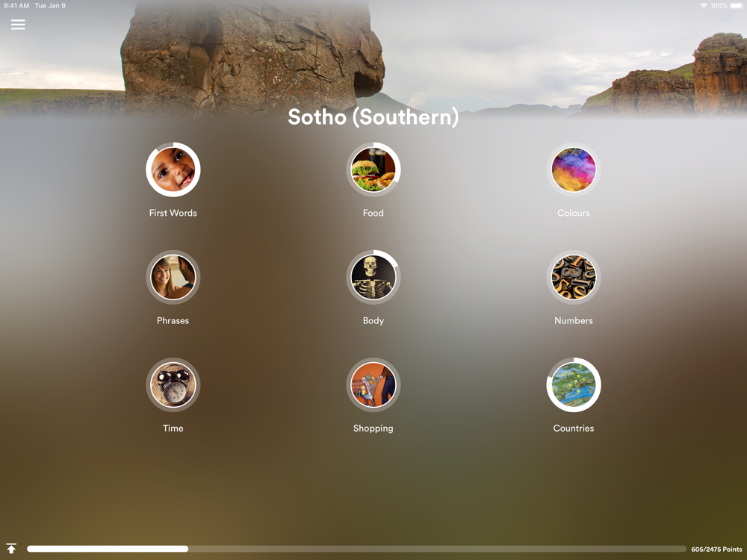The width and height of the screenshot is (747, 560).
Task: Tap the battery indicator in status bar
Action: click(x=736, y=6)
